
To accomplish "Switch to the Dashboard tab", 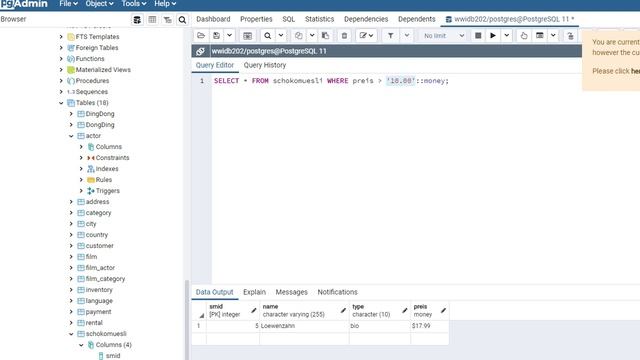I will tap(213, 19).
